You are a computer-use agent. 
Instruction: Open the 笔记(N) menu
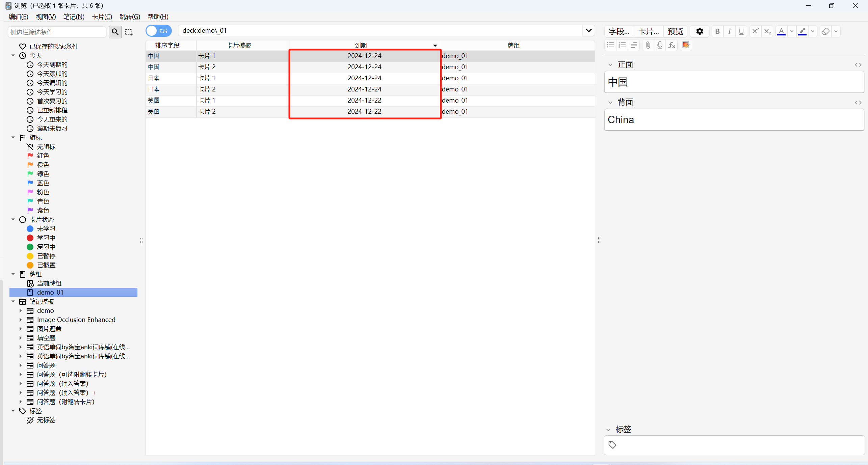pos(74,17)
